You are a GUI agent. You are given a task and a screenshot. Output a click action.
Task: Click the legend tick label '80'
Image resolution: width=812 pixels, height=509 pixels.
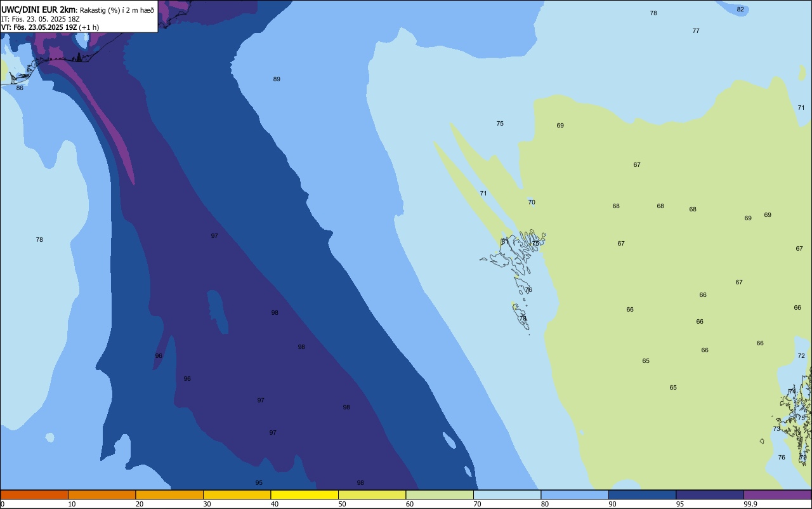tap(545, 504)
